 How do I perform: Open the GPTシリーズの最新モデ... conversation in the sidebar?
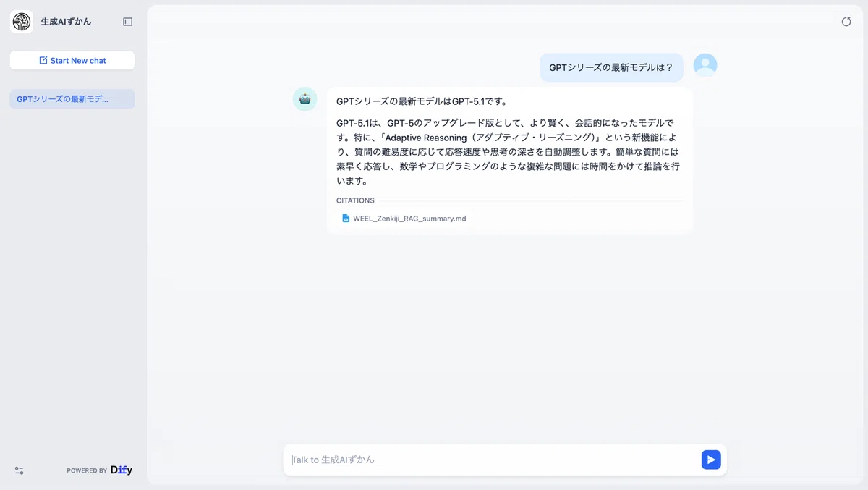pyautogui.click(x=72, y=99)
